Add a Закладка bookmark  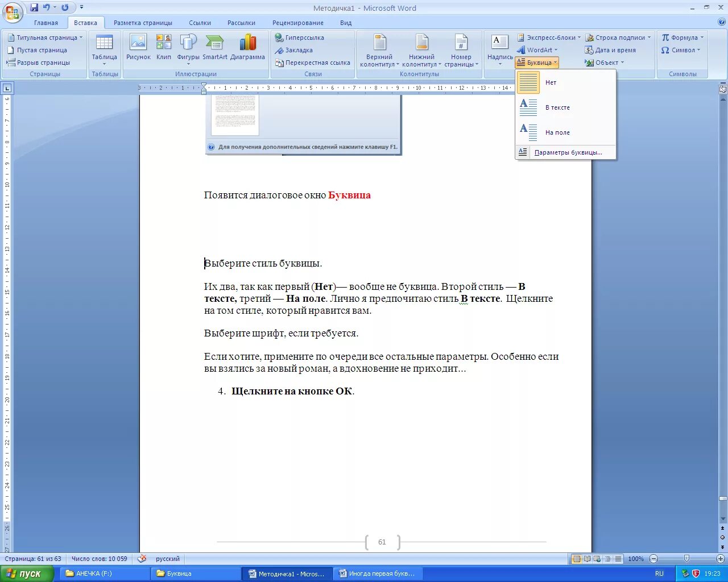click(294, 50)
